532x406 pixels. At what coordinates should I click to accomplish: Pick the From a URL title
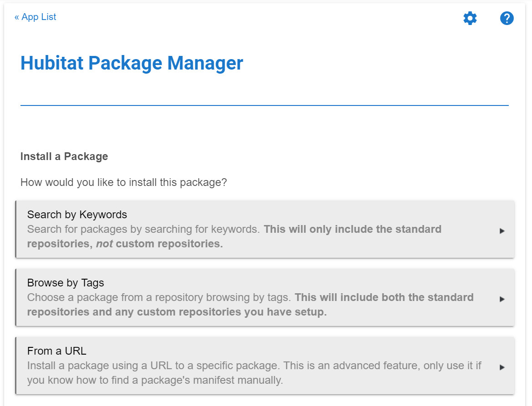(56, 351)
